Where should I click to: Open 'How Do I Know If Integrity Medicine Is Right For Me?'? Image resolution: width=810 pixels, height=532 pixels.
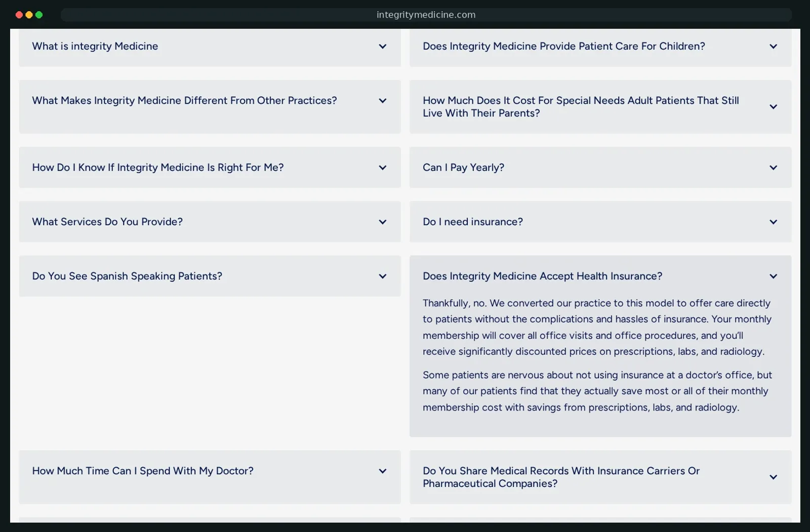[158, 168]
